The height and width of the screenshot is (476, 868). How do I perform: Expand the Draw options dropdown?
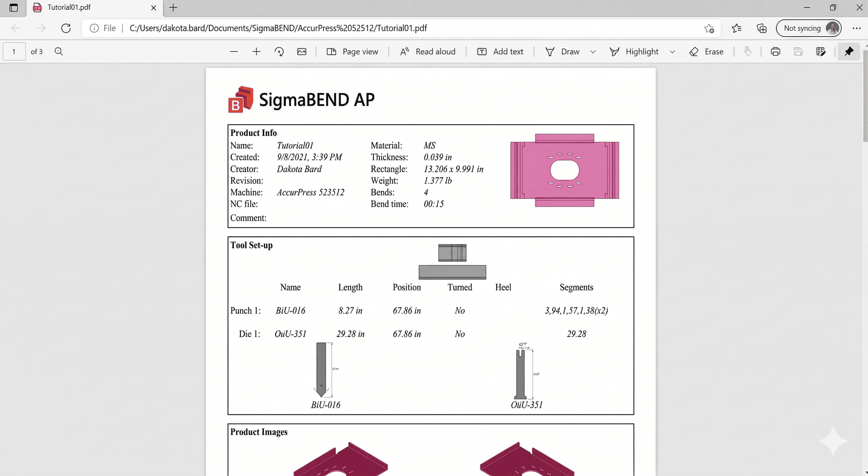(x=593, y=52)
